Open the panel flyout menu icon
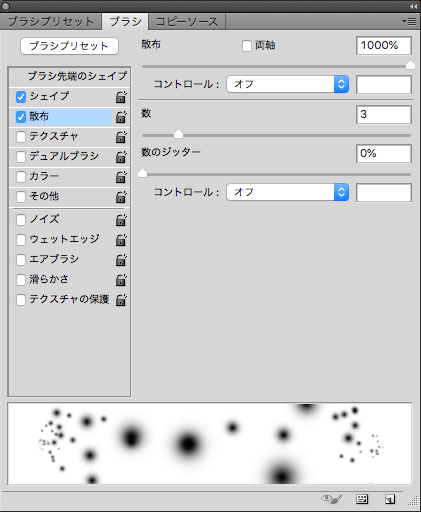Viewport: 421px width, 512px height. (409, 22)
